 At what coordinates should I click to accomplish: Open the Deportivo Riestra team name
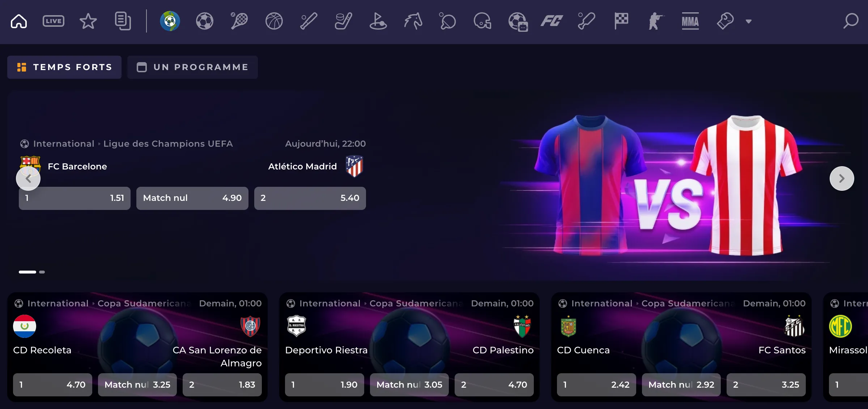coord(326,350)
